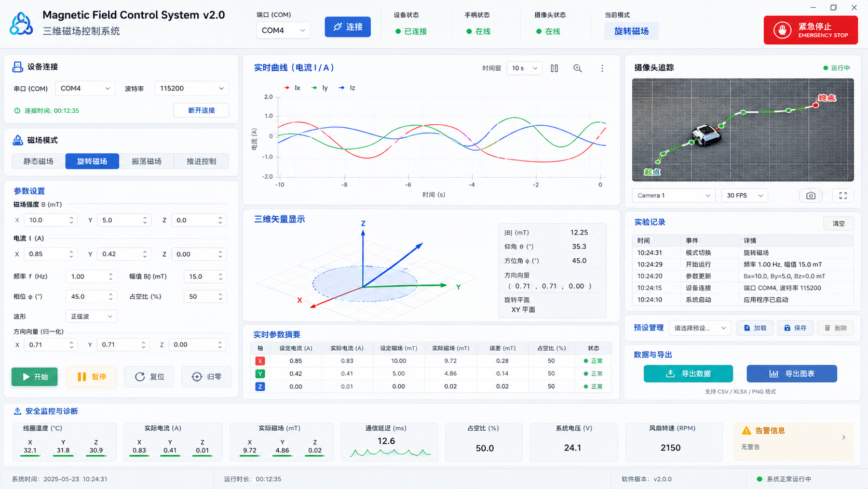This screenshot has height=489, width=868.
Task: Click the camera tracking video view
Action: pos(743,130)
